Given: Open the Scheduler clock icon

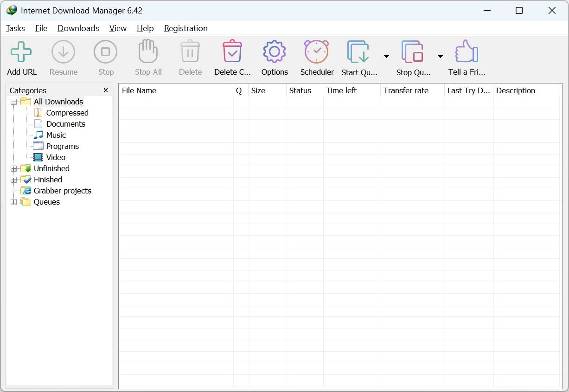Looking at the screenshot, I should [317, 52].
